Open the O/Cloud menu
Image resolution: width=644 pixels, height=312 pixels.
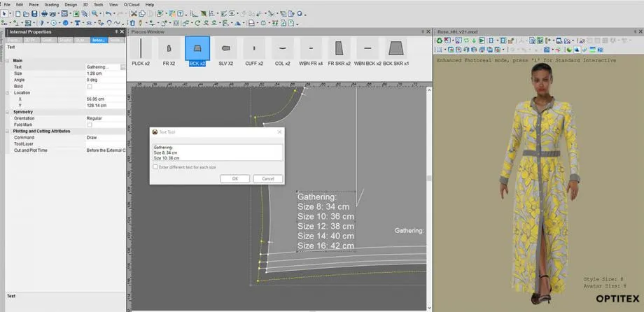pyautogui.click(x=132, y=4)
